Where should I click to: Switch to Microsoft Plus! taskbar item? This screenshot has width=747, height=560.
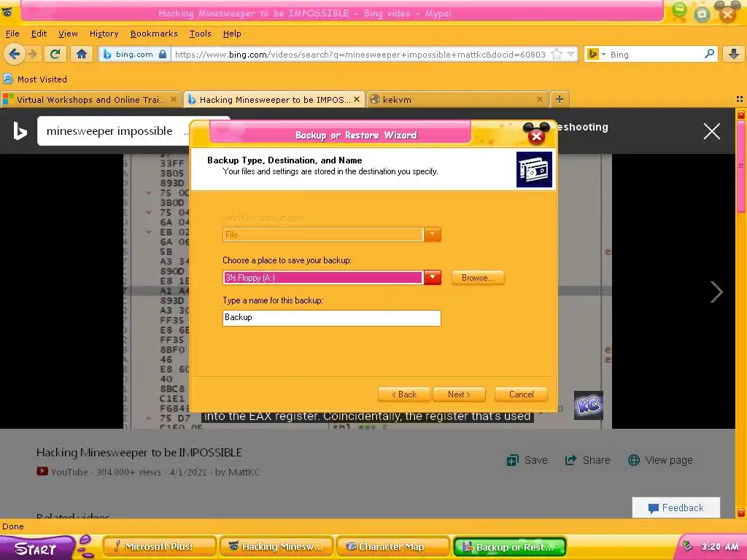point(158,547)
